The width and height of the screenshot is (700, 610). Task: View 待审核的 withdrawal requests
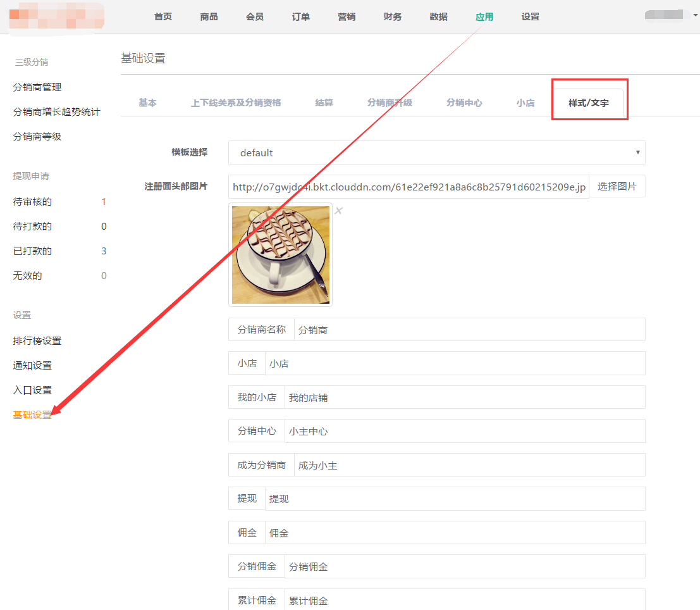[32, 202]
